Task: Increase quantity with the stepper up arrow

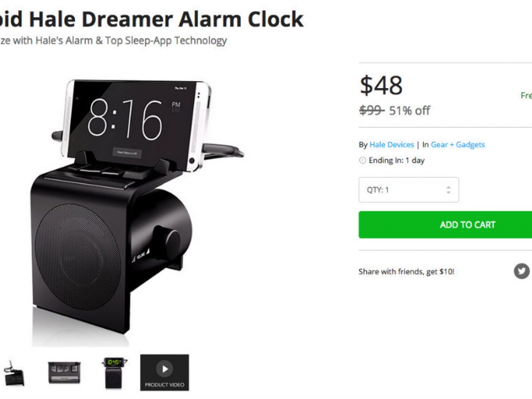Action: (x=448, y=187)
